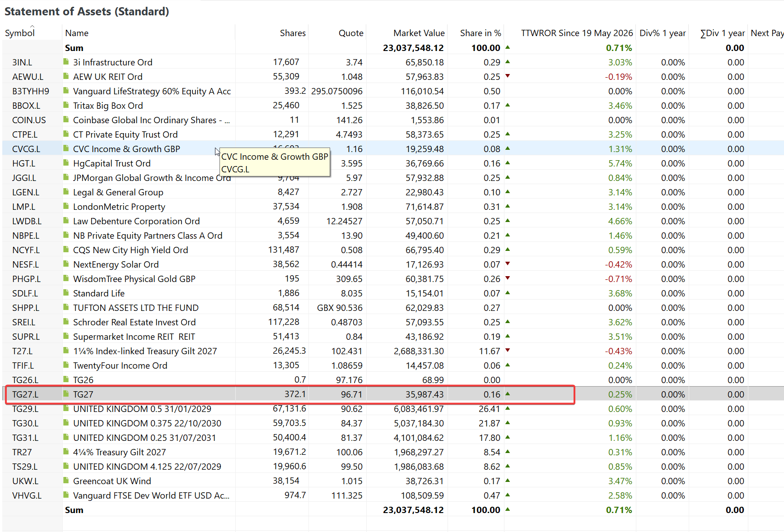Click the green up triangle in the top Sum row
The image size is (784, 532).
(508, 47)
